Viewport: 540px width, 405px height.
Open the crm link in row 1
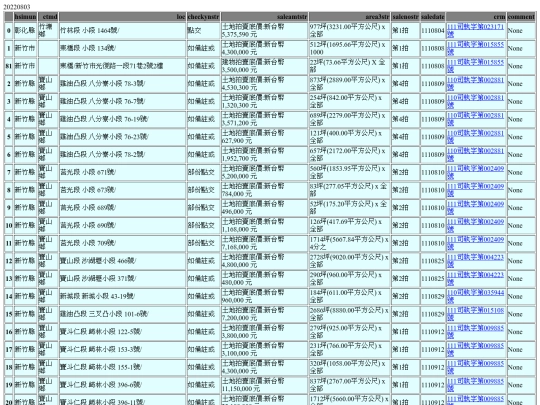475,48
